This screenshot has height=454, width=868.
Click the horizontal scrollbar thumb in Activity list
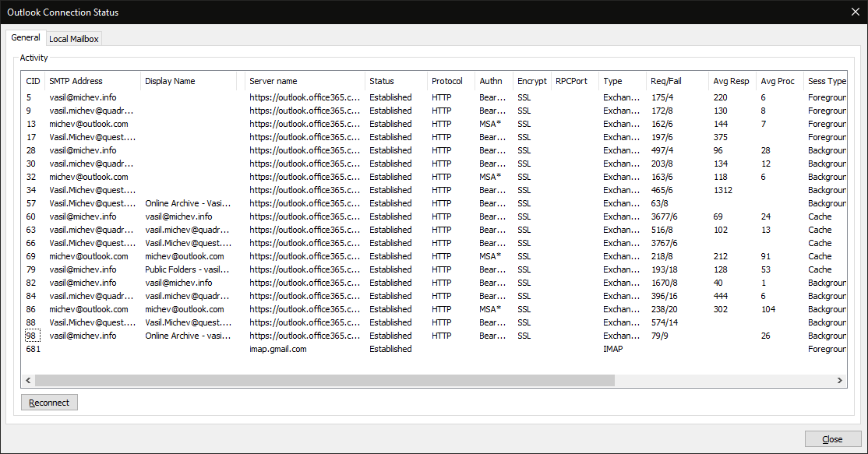pos(324,380)
